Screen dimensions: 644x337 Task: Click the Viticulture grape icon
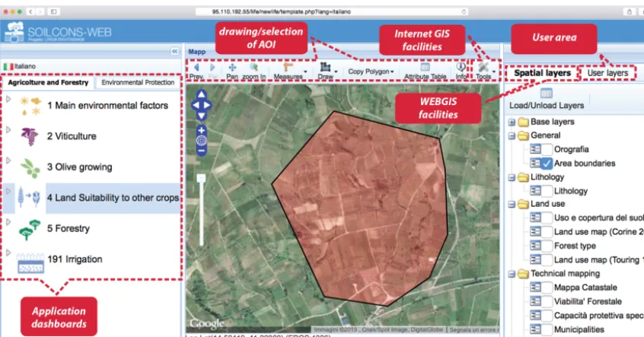click(x=30, y=136)
